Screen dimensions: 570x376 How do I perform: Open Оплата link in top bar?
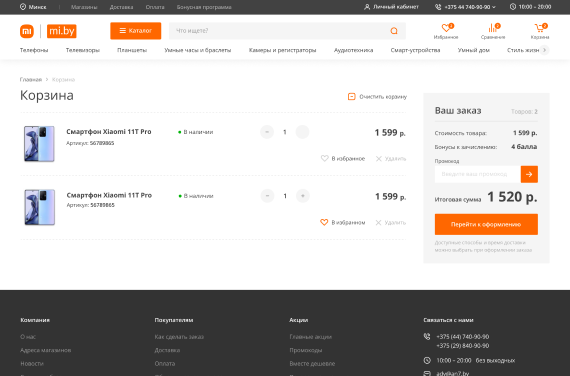[x=155, y=7]
